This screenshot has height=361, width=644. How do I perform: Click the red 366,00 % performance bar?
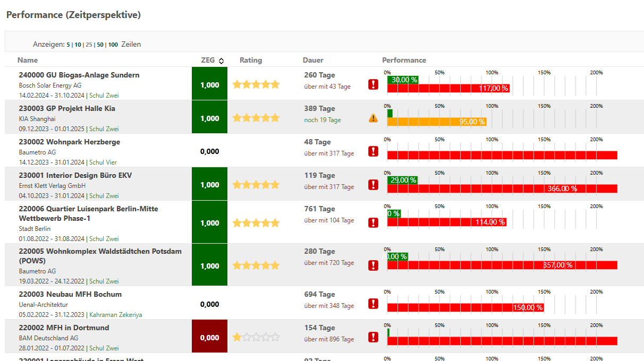(502, 188)
